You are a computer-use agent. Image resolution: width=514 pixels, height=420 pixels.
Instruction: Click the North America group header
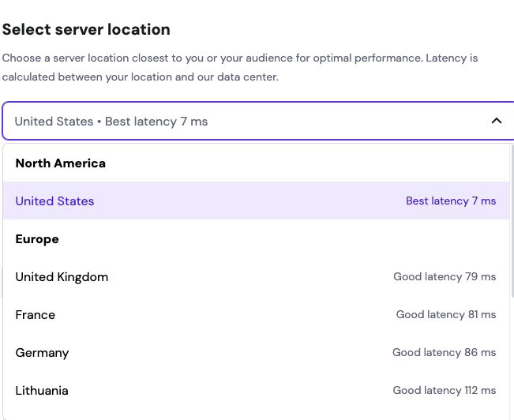pos(61,163)
